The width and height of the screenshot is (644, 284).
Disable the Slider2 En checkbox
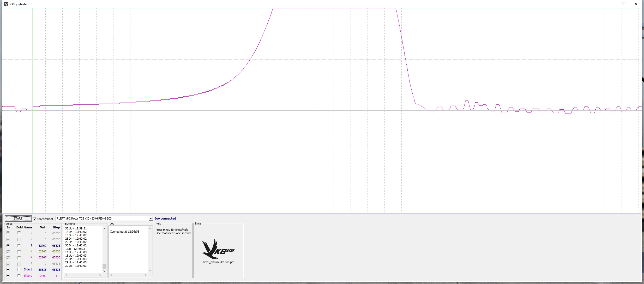click(8, 275)
